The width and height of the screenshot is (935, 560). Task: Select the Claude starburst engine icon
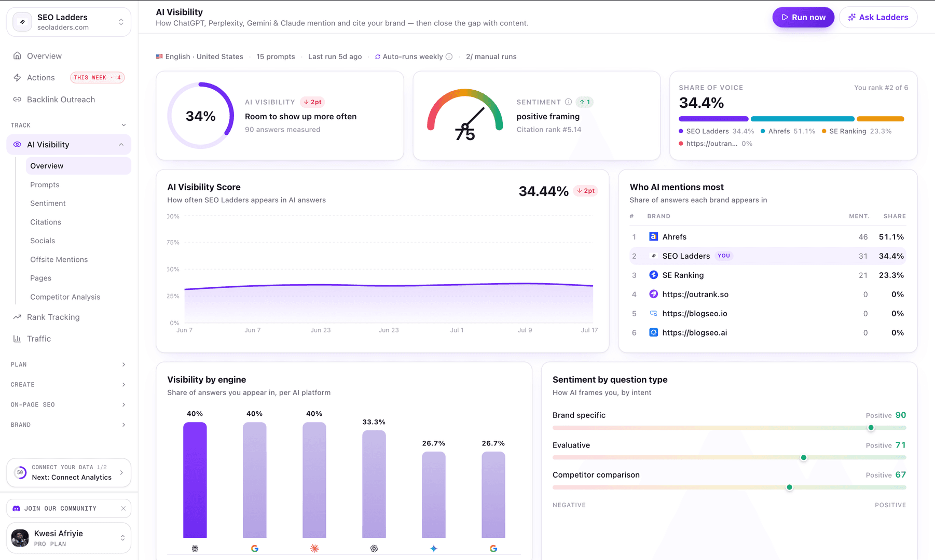pyautogui.click(x=314, y=549)
